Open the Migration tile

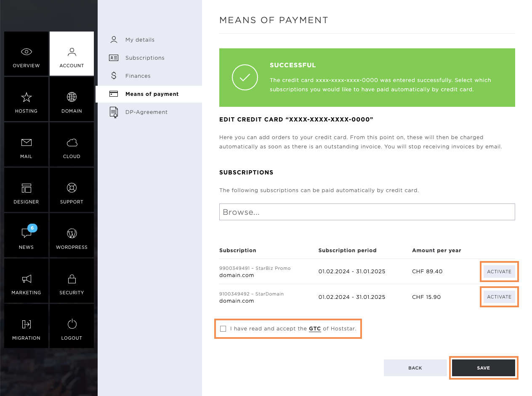coord(26,326)
